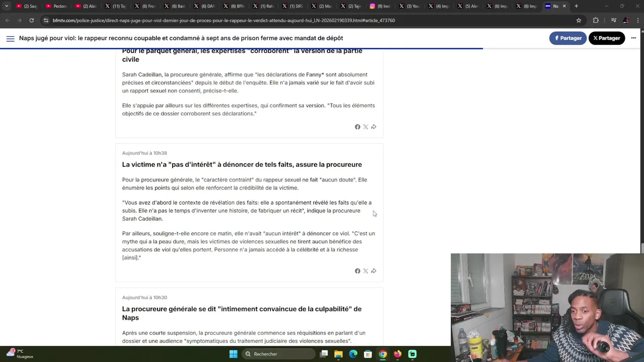This screenshot has width=644, height=362.
Task: Click headline 'les expertises corroborent la version'
Action: (x=242, y=55)
